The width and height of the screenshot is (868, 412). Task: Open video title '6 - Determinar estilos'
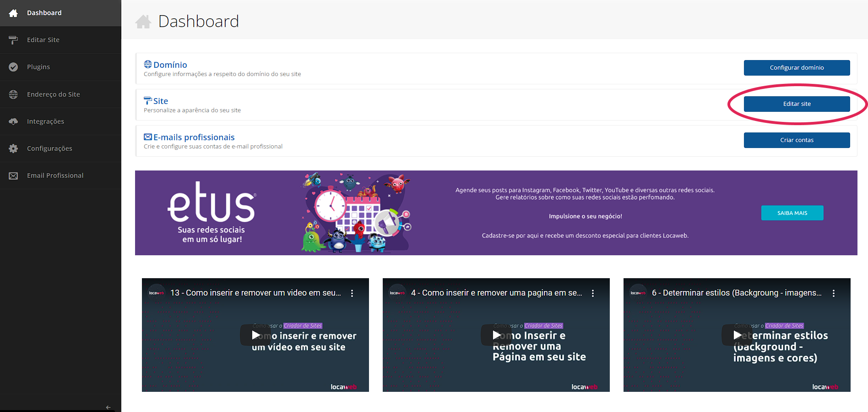[x=737, y=293]
